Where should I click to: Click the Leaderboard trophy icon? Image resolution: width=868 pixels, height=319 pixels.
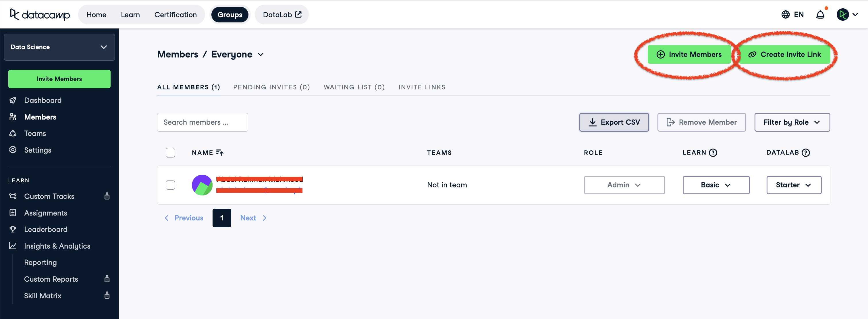coord(13,229)
